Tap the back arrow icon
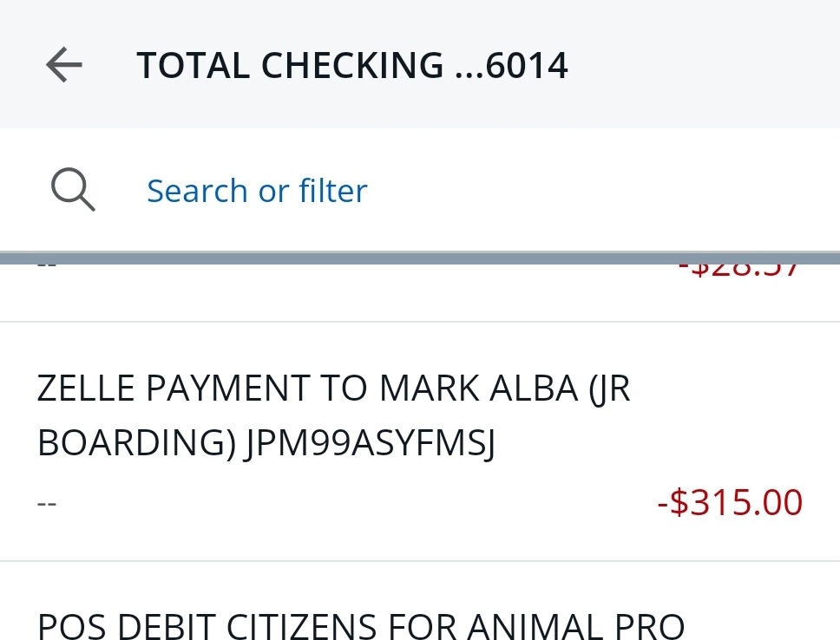The height and width of the screenshot is (640, 840). pos(63,65)
